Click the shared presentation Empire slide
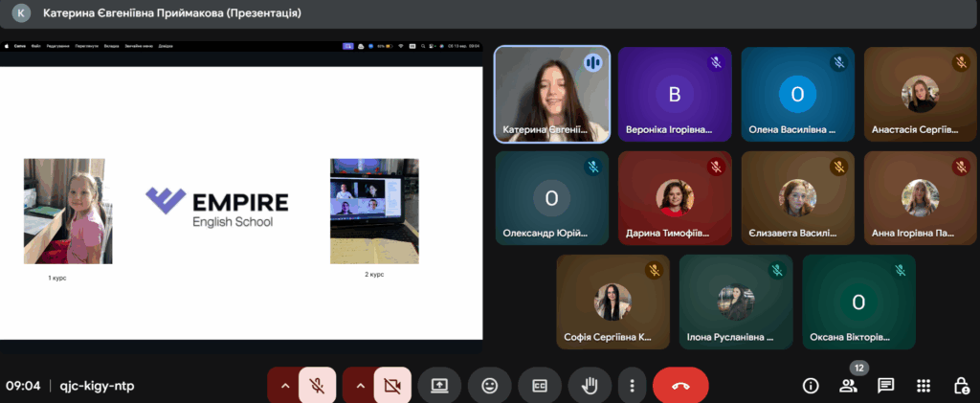The height and width of the screenshot is (403, 980). (x=240, y=201)
